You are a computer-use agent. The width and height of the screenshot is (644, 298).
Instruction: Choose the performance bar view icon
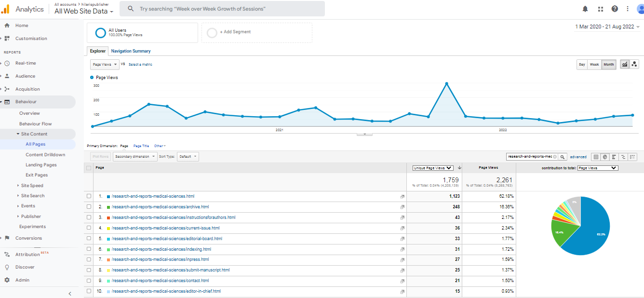(x=614, y=157)
